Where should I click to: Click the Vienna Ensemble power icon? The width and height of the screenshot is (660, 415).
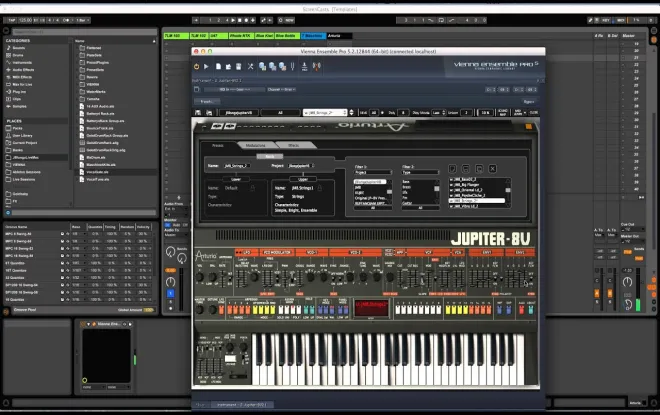pos(197,67)
